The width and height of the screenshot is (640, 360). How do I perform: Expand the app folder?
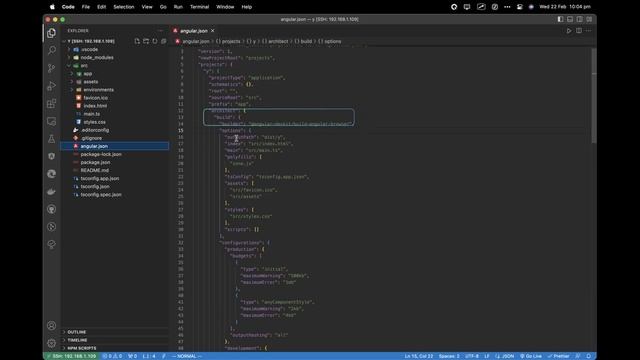[x=115, y=74]
